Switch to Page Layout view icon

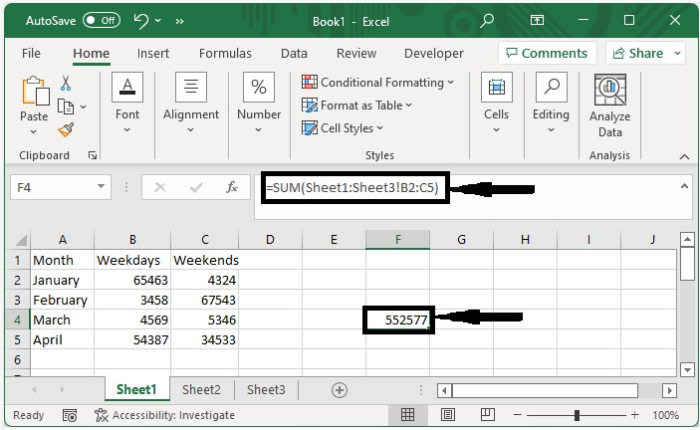coord(448,415)
